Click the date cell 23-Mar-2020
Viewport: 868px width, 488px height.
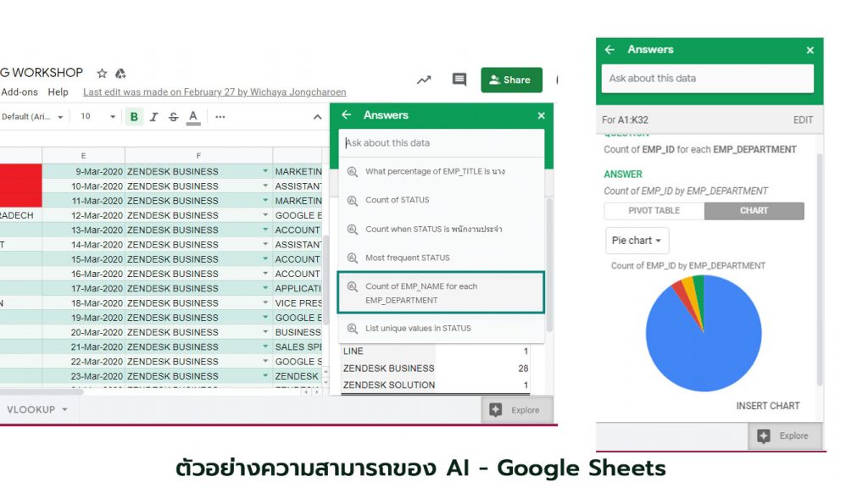(84, 375)
